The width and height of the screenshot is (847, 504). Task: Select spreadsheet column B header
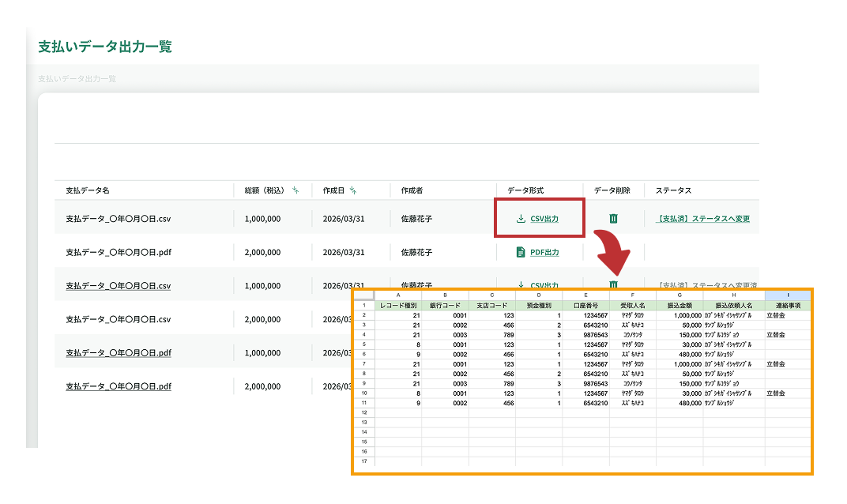click(x=445, y=295)
